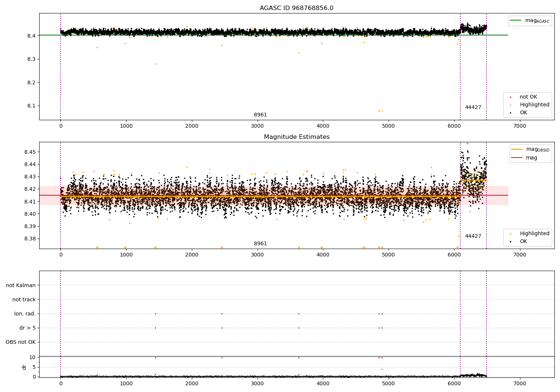
Task: Click the 'dr > 5' row label
Action: tap(28, 328)
